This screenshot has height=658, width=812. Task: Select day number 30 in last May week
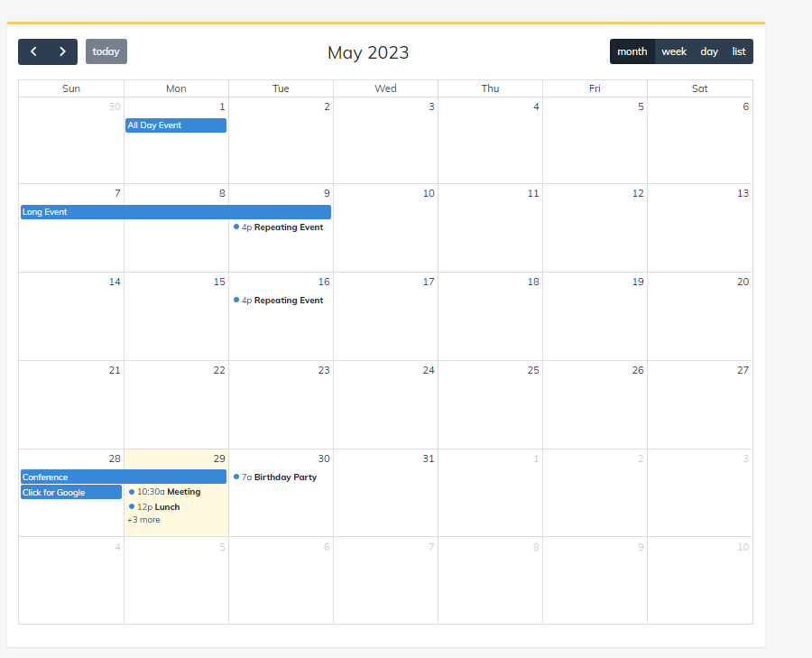[324, 459]
